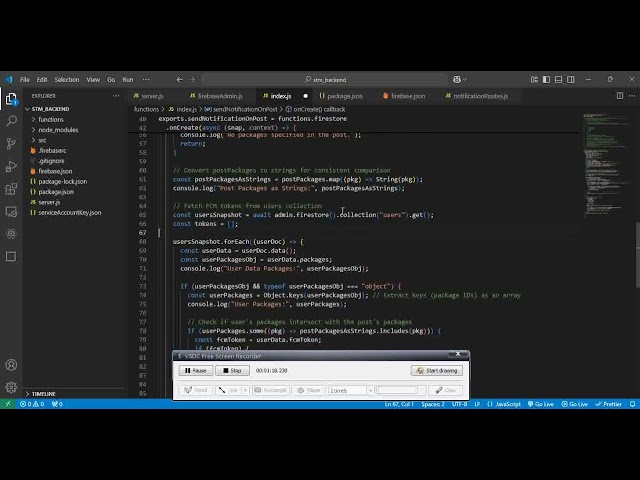Navigate back with the arrow
Viewport: 640px width, 480px height.
click(x=180, y=80)
